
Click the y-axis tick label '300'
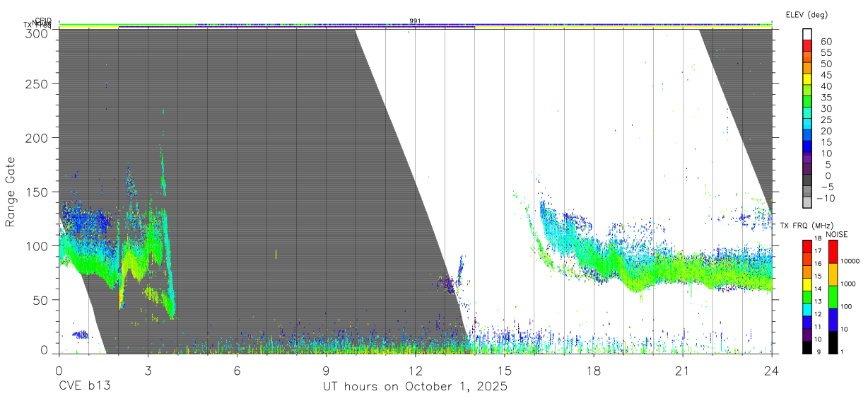pos(36,33)
